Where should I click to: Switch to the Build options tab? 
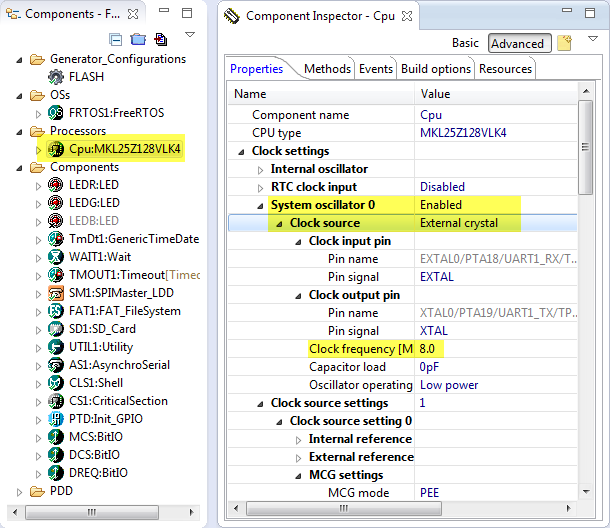435,69
